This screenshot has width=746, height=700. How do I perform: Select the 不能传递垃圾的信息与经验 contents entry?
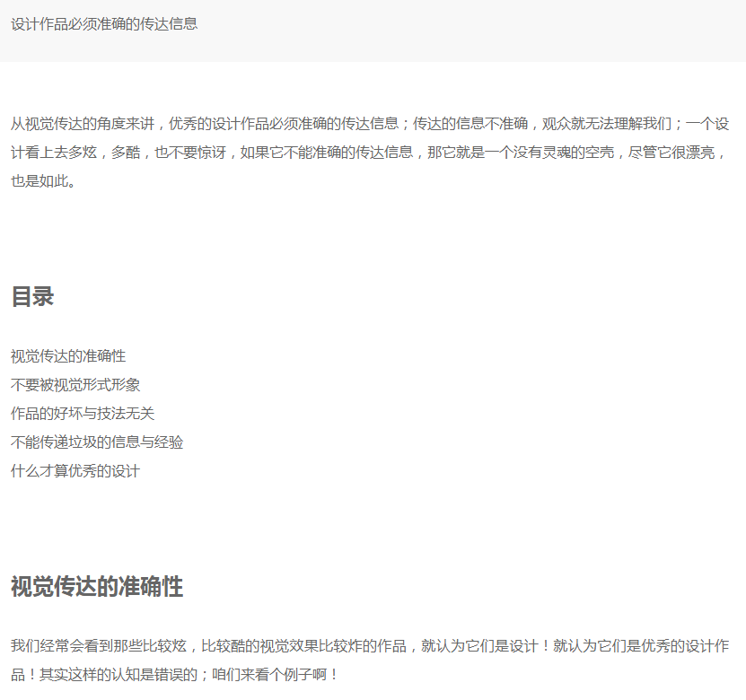[97, 442]
